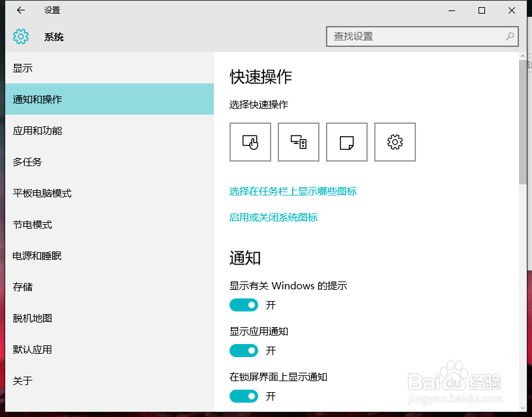This screenshot has width=532, height=417.
Task: Select the tablet mode quick action tile
Action: tap(250, 142)
